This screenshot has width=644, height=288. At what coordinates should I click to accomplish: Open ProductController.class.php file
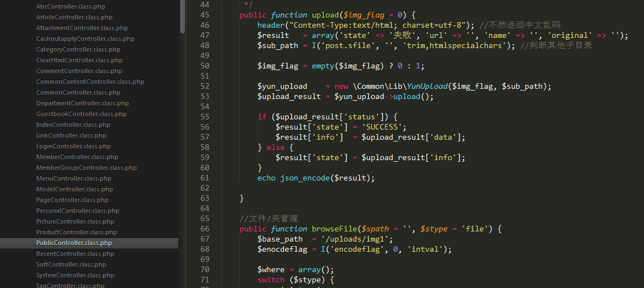(x=76, y=232)
